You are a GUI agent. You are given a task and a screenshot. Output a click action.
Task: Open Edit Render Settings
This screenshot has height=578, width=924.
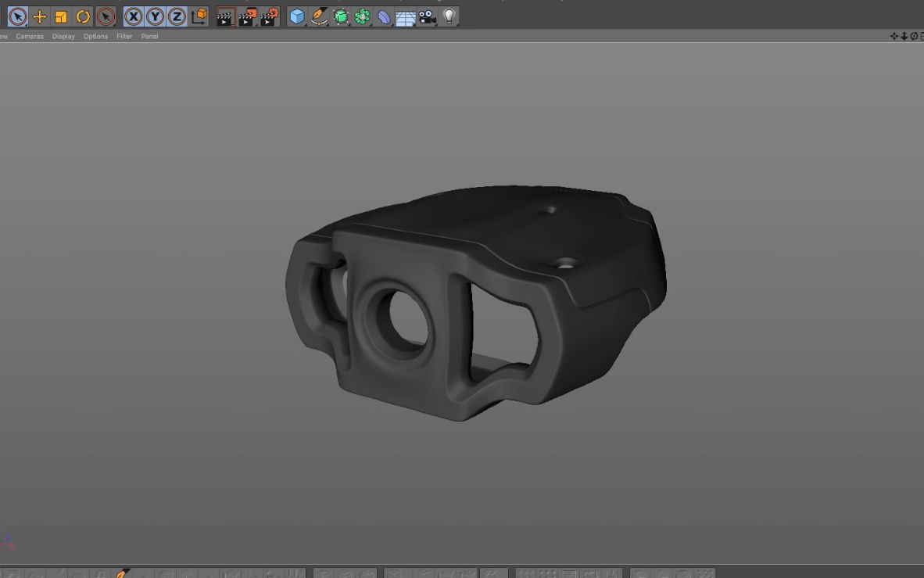pyautogui.click(x=270, y=16)
